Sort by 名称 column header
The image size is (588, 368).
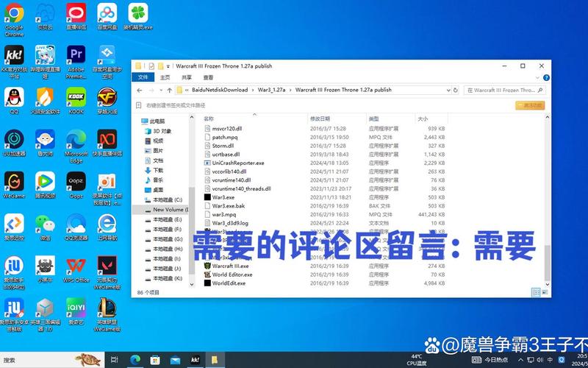coord(254,118)
